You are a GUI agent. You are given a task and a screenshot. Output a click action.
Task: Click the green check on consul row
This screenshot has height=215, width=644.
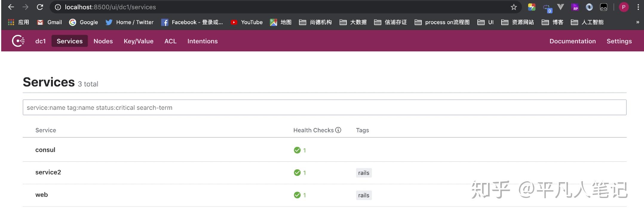coord(297,150)
